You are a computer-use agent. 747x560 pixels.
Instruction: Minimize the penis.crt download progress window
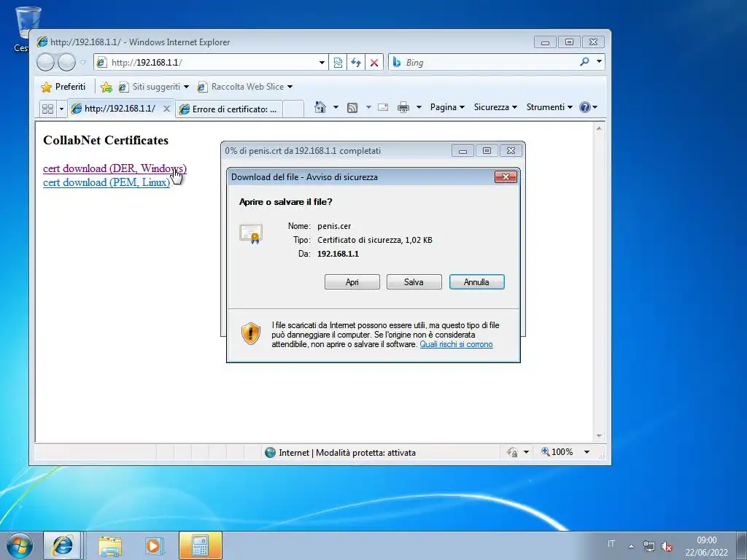pyautogui.click(x=462, y=151)
